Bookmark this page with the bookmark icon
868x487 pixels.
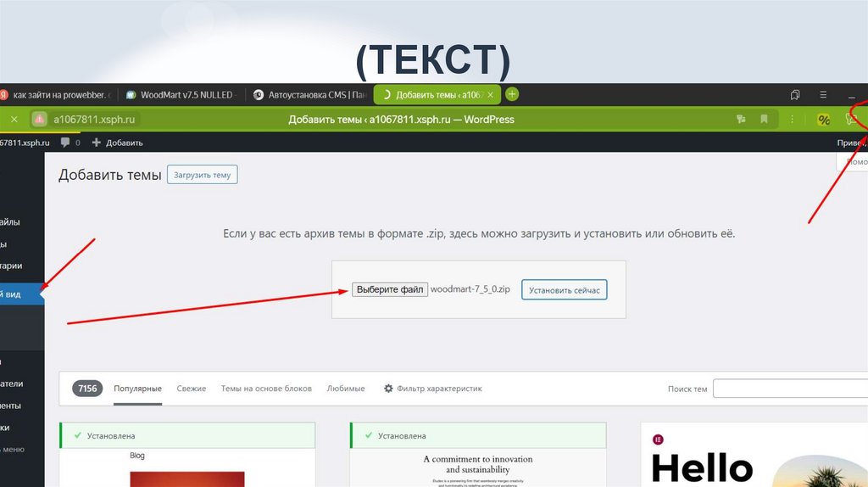pyautogui.click(x=764, y=119)
